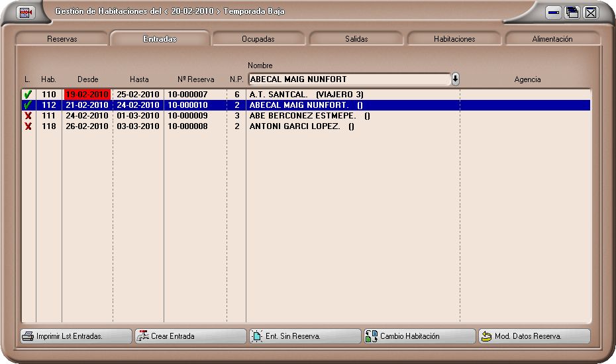The image size is (616, 364).
Task: Click the Nombre search input field
Action: click(x=348, y=79)
